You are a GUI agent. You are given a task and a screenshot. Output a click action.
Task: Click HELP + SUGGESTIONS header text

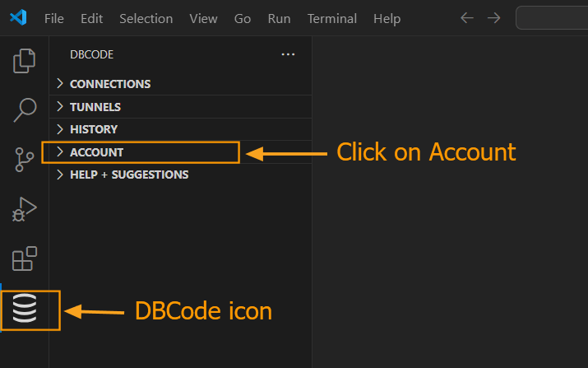point(129,175)
